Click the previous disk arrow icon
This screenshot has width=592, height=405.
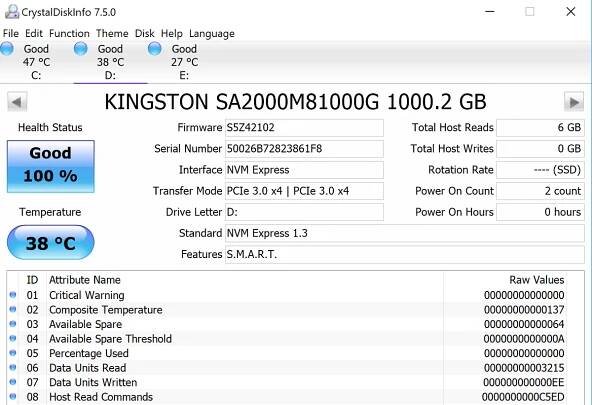17,102
